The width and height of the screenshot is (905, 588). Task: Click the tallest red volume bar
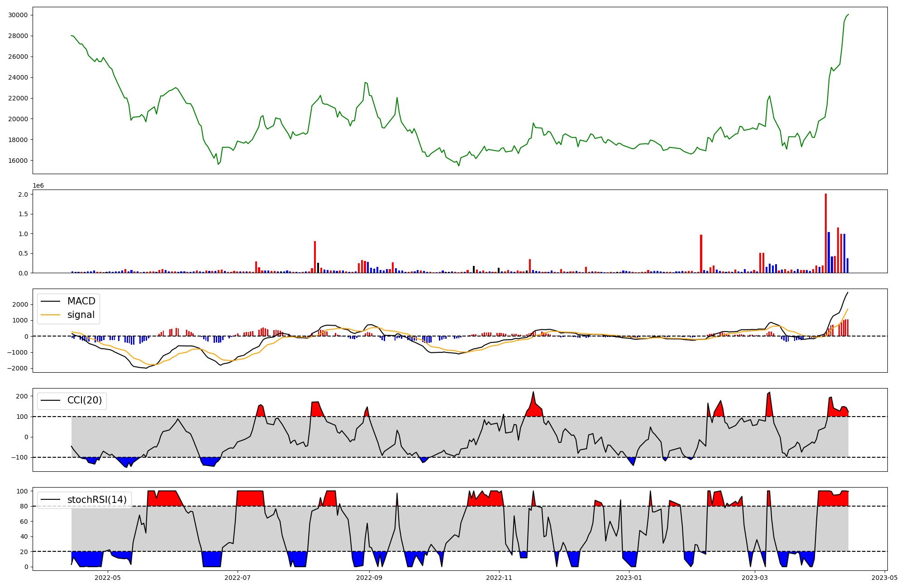tap(826, 233)
